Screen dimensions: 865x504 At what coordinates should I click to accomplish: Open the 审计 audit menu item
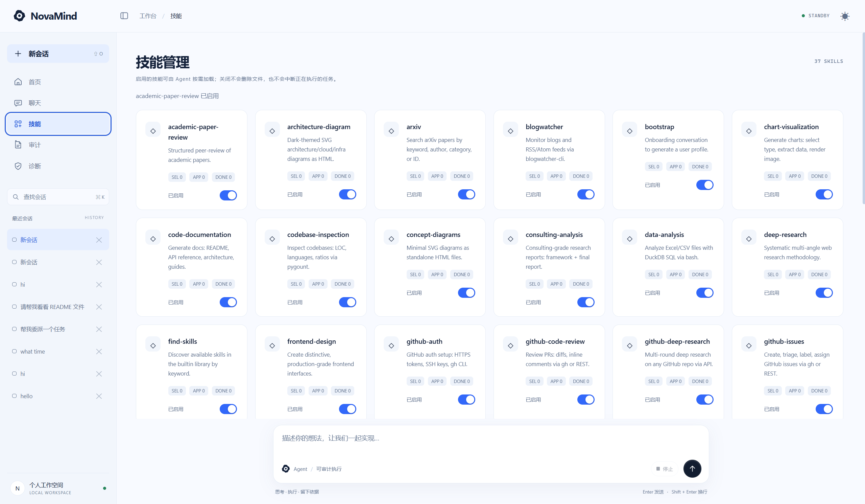58,145
